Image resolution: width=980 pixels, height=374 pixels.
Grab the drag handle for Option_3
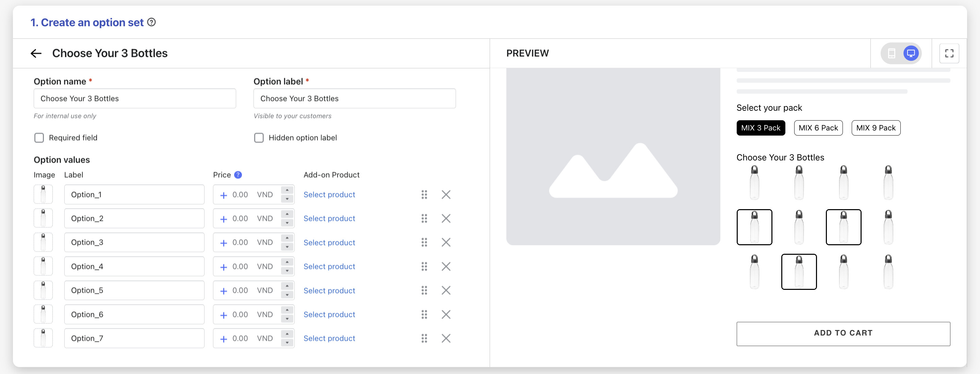[424, 243]
